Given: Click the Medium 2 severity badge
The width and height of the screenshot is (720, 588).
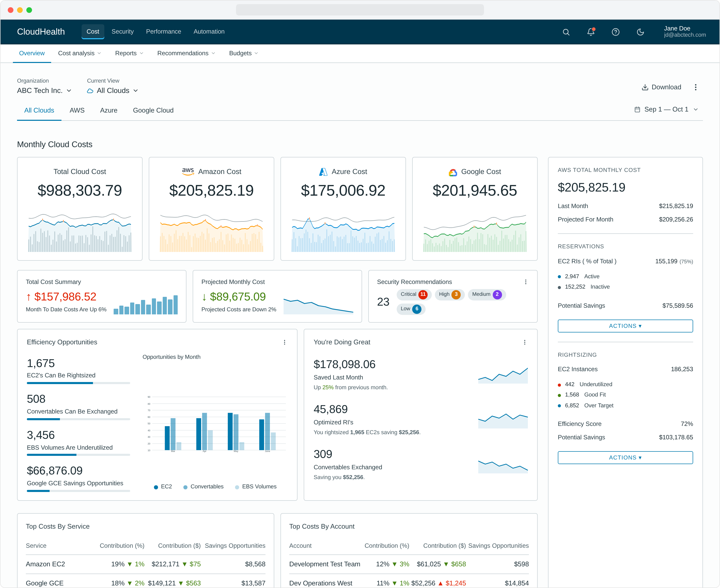Looking at the screenshot, I should 487,294.
